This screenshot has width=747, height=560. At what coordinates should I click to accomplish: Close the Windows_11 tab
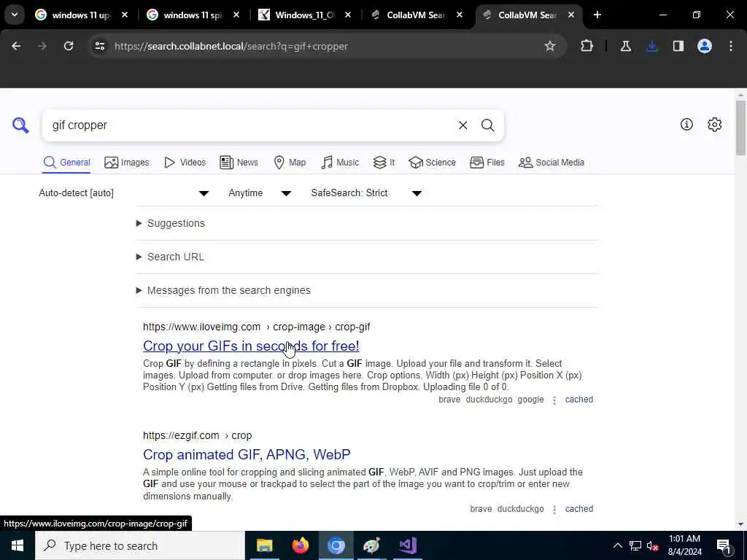coord(348,15)
